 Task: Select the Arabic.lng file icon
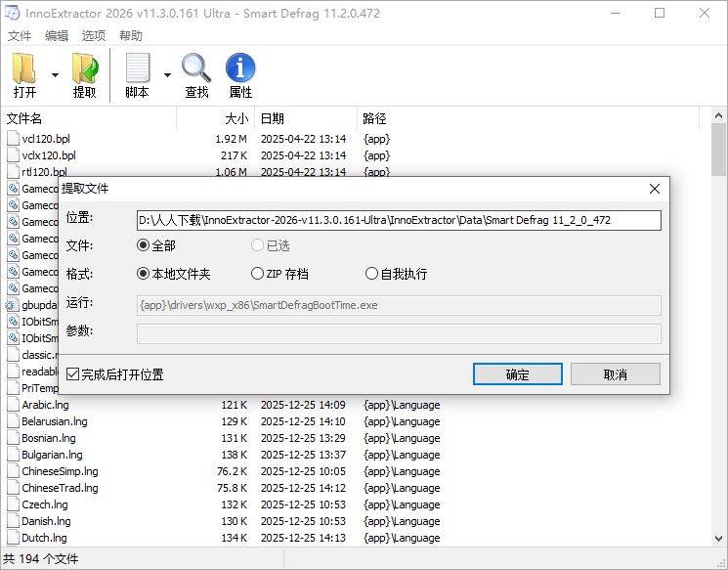pos(13,405)
